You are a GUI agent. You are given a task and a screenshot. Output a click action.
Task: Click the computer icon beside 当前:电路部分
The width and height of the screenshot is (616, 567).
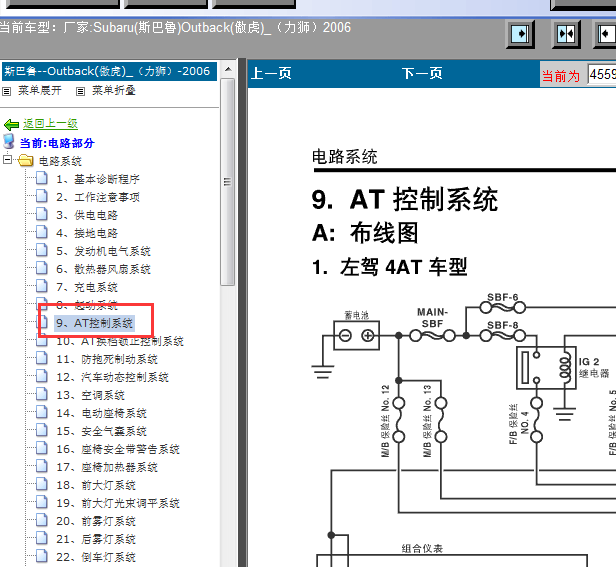(x=9, y=141)
